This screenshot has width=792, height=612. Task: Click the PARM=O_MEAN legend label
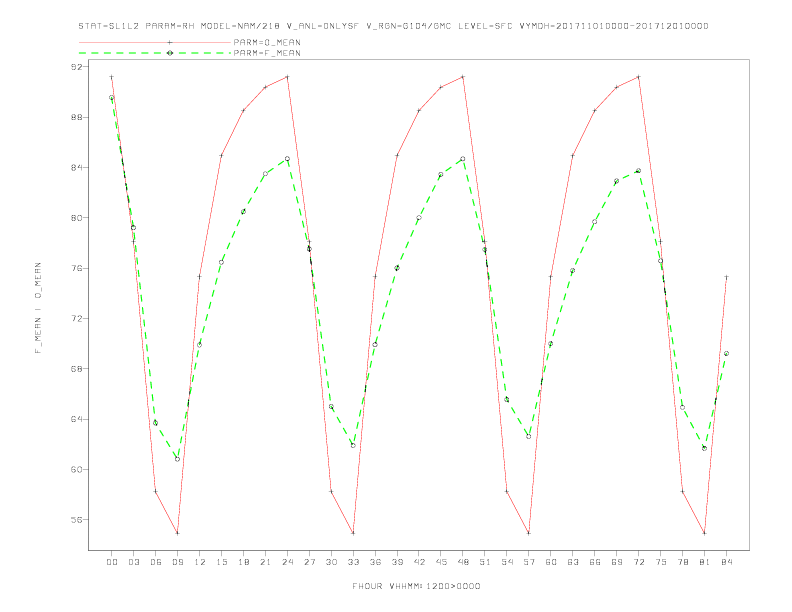pyautogui.click(x=267, y=42)
